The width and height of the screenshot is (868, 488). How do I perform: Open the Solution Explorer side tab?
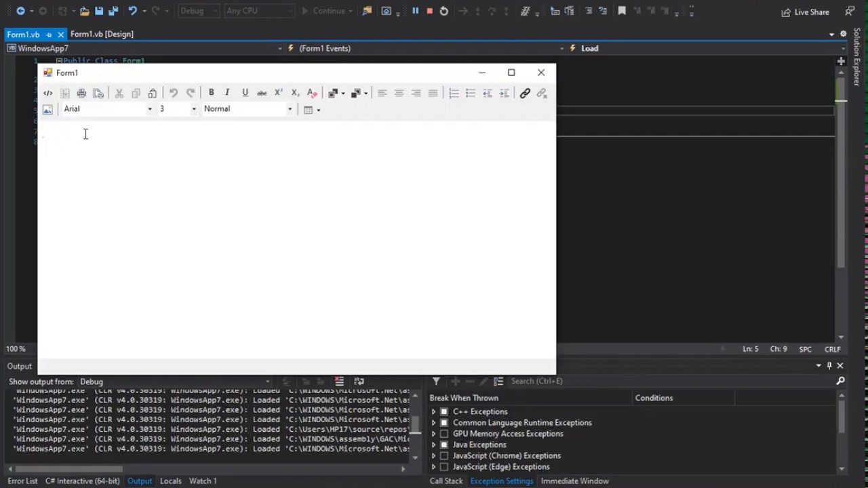[x=857, y=57]
